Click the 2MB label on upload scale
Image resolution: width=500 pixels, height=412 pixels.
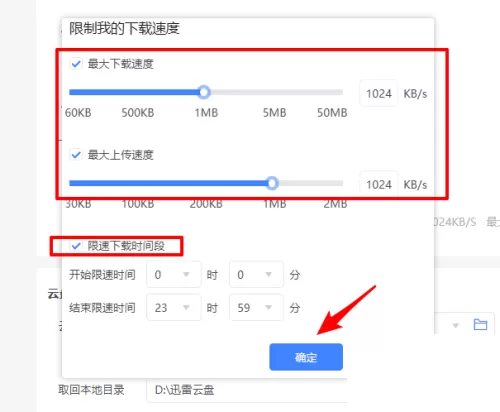pyautogui.click(x=335, y=204)
